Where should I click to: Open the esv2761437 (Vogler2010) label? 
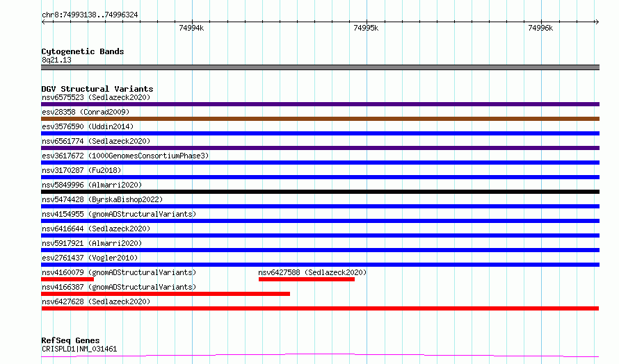click(x=90, y=258)
